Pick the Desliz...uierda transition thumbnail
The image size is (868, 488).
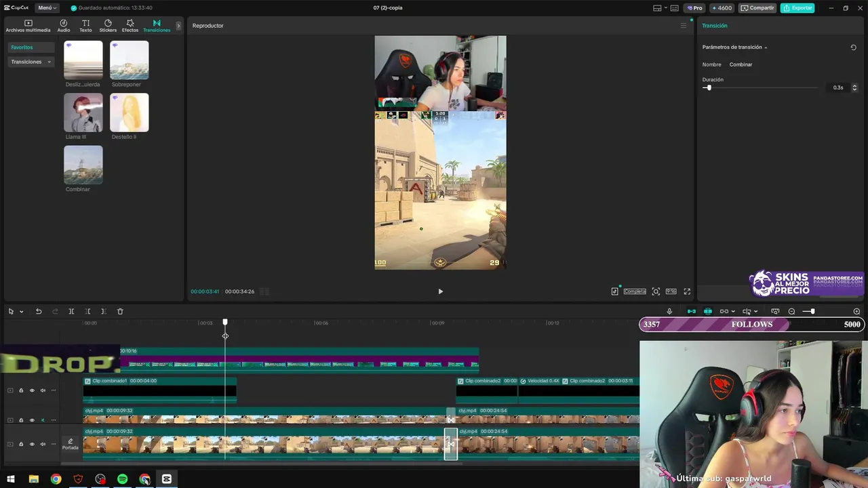click(x=83, y=60)
